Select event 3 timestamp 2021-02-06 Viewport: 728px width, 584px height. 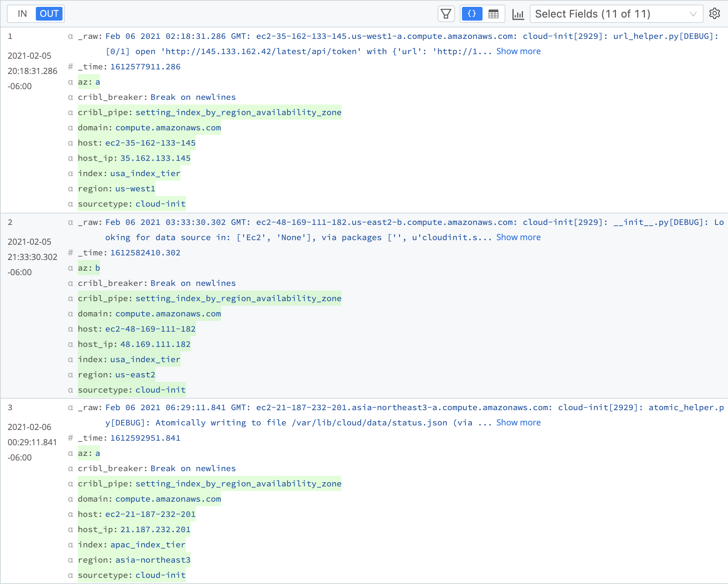[x=29, y=427]
